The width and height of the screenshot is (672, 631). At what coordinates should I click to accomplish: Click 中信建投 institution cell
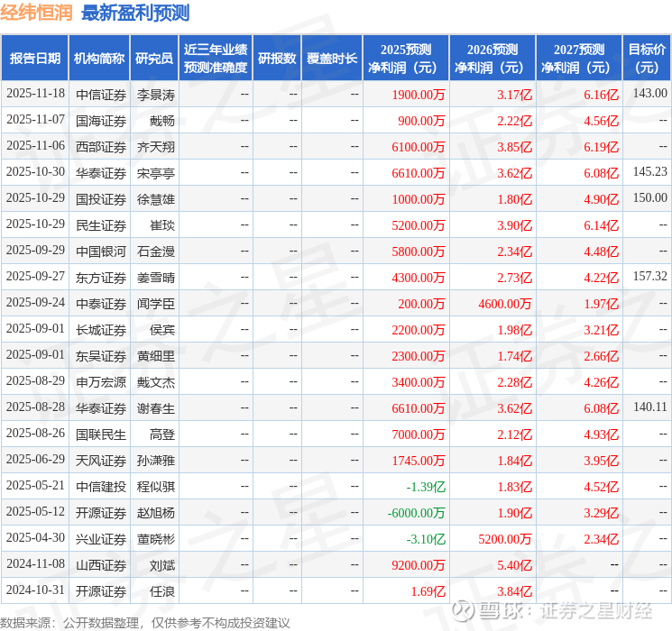tap(101, 487)
